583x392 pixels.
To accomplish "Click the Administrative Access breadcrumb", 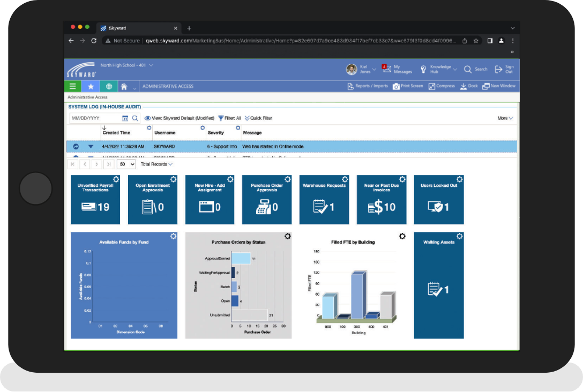I will (x=87, y=97).
